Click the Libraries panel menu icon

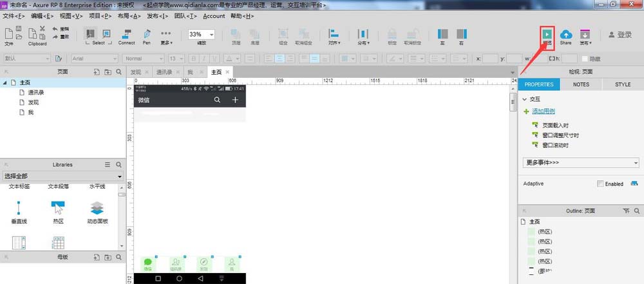click(108, 165)
